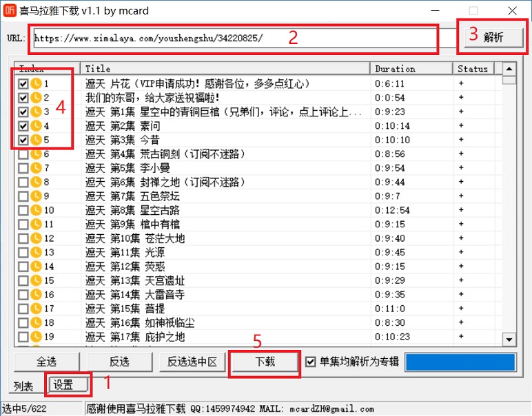
Task: Click the scrollbar down arrow
Action: pyautogui.click(x=509, y=340)
